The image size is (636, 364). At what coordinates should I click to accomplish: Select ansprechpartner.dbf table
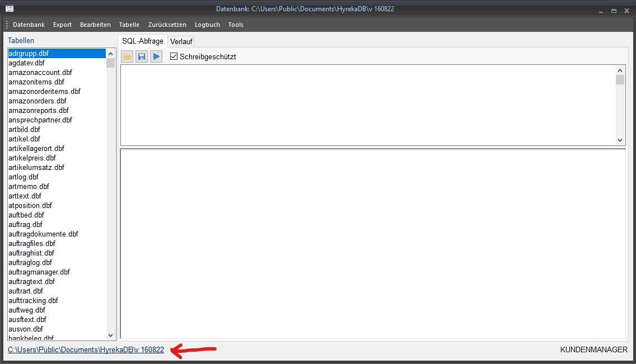[57, 120]
